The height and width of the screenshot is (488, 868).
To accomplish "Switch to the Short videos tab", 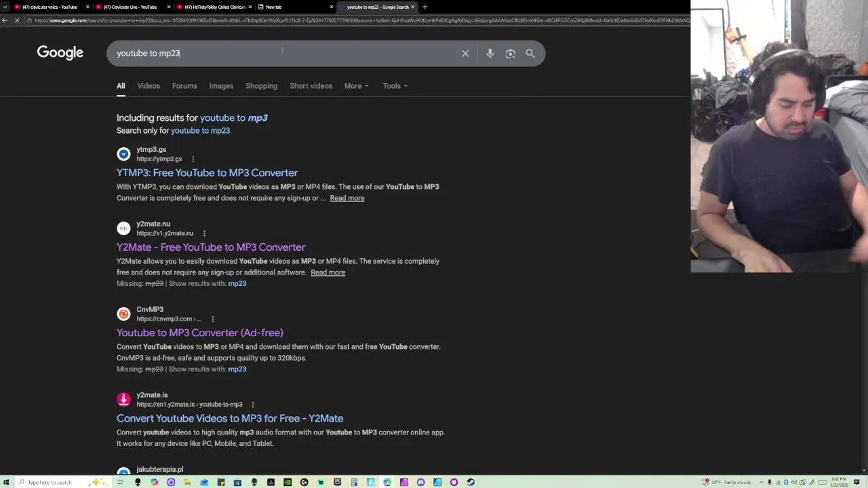I will click(x=311, y=86).
